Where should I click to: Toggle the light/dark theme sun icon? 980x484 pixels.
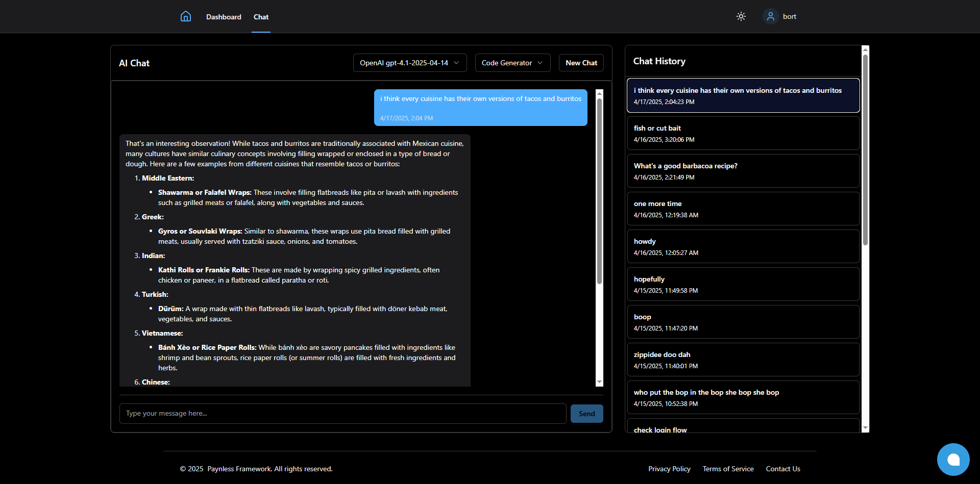tap(741, 16)
